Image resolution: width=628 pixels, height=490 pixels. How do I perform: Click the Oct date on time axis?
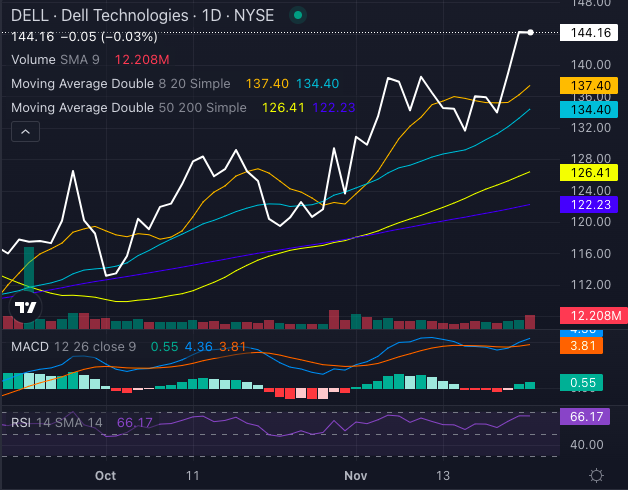tap(105, 476)
